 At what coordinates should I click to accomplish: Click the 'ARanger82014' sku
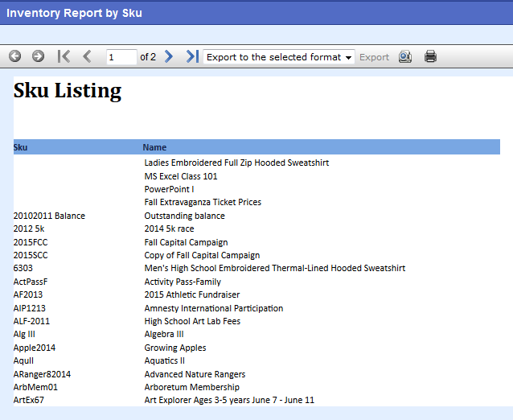point(42,374)
